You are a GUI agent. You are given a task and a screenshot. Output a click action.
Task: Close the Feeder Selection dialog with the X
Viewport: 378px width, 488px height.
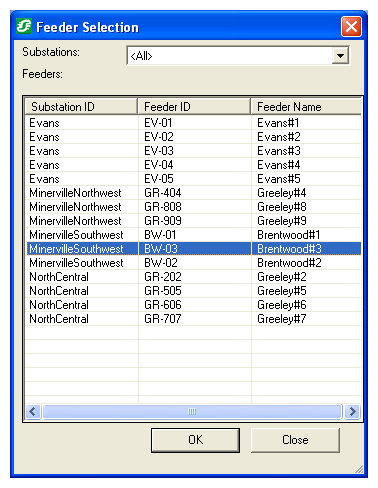pos(351,27)
